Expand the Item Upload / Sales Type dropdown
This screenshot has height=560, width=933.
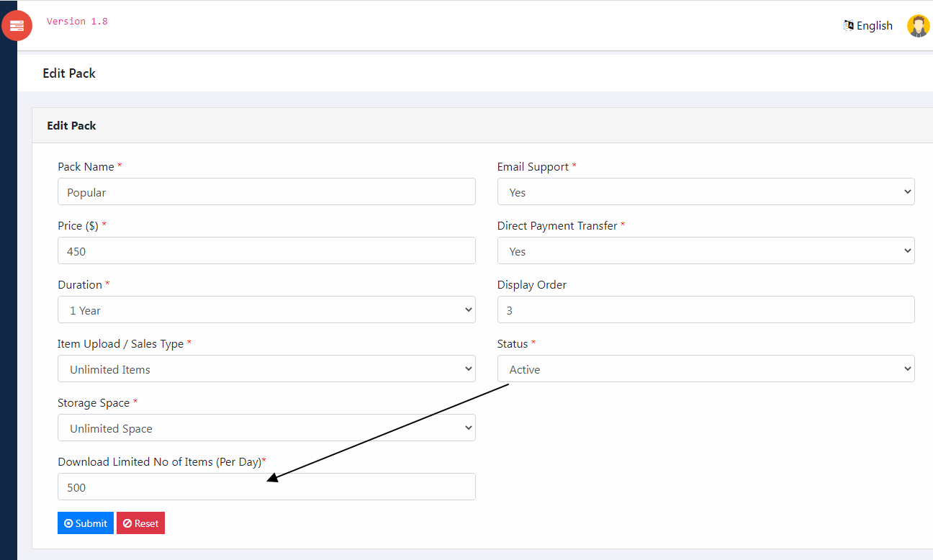[266, 369]
